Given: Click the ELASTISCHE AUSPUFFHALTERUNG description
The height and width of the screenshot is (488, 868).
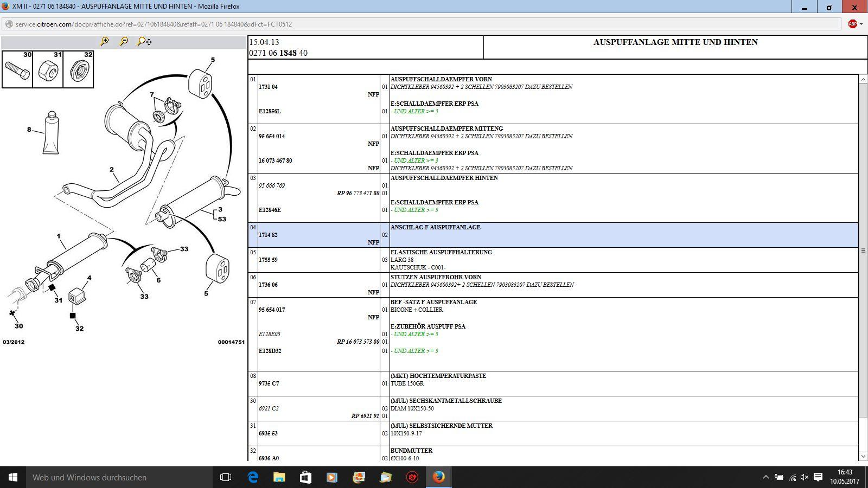Looking at the screenshot, I should [441, 252].
